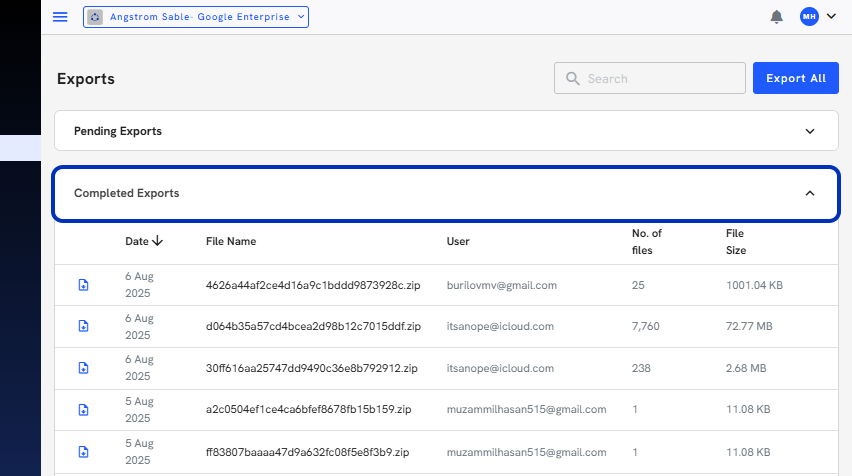Download the ff83807baaaa47d9a632fc08f5e8f3b9.zip file
The height and width of the screenshot is (476, 852).
83,452
